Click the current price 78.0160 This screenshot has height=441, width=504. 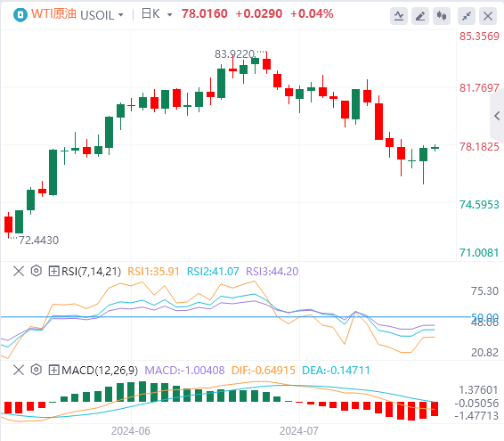coord(205,14)
